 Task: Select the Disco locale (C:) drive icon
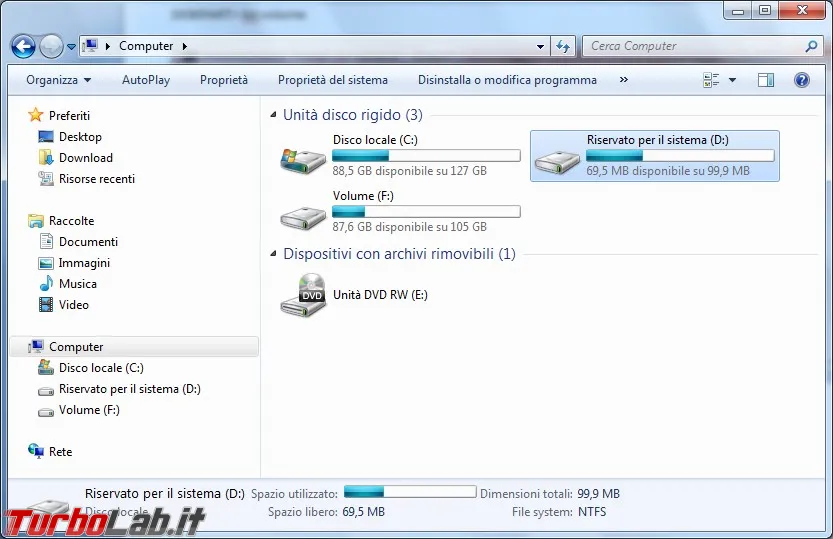tap(303, 161)
